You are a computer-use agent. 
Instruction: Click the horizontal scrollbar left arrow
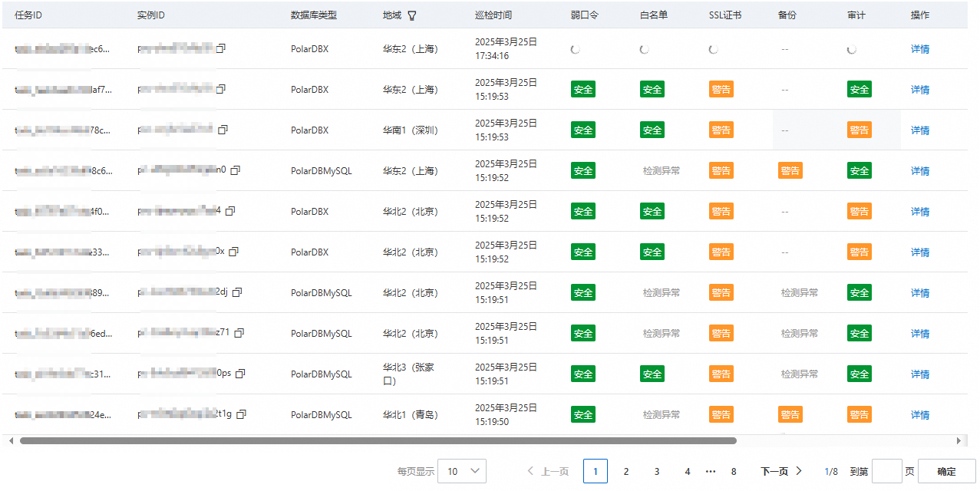[x=11, y=441]
